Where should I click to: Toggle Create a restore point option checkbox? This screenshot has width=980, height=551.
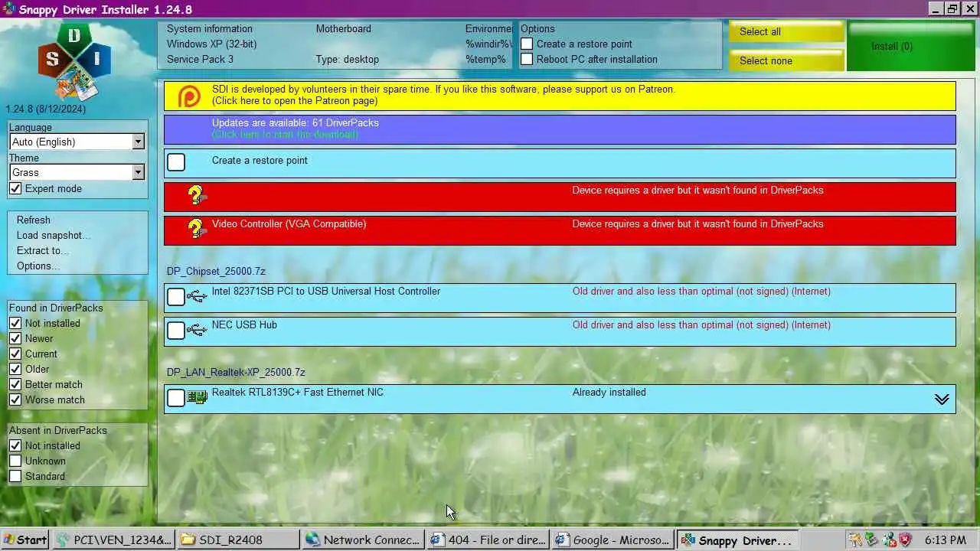click(527, 44)
